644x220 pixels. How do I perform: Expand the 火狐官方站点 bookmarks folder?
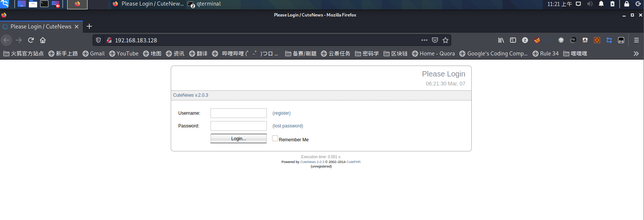(x=23, y=54)
